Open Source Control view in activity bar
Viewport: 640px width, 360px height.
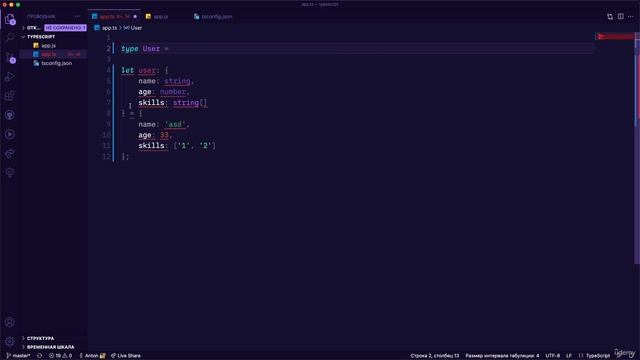(x=10, y=57)
